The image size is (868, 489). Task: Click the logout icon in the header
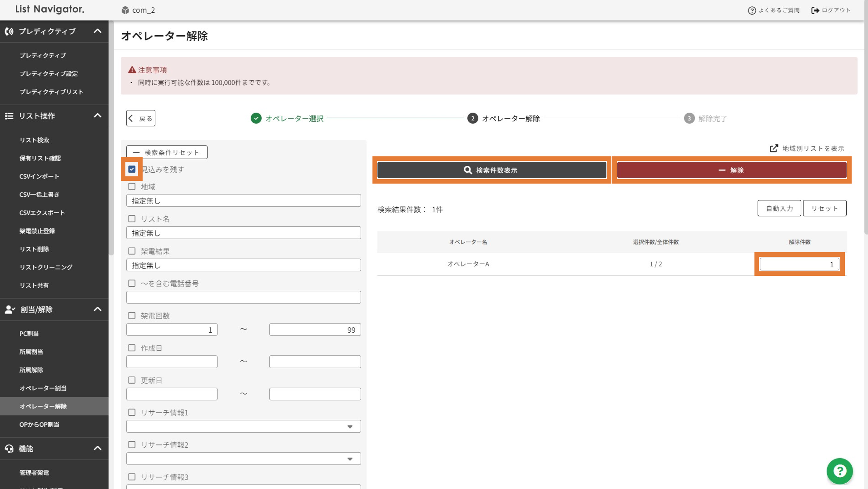(x=815, y=10)
